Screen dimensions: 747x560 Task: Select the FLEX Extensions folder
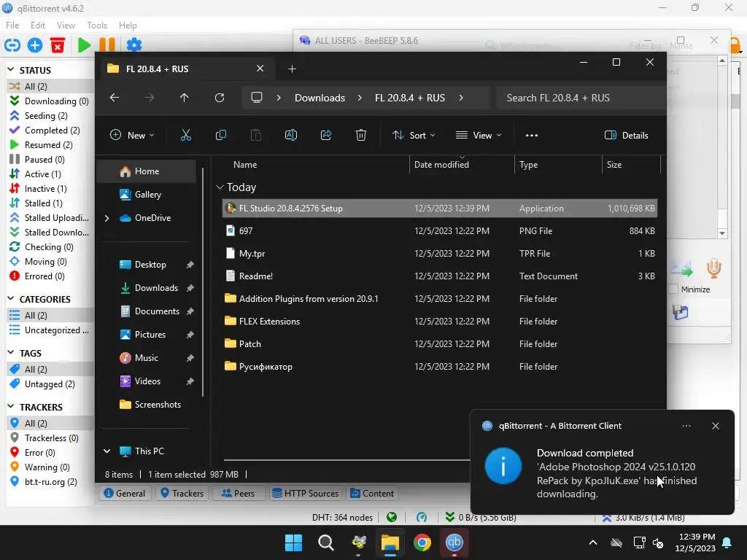pyautogui.click(x=440, y=322)
